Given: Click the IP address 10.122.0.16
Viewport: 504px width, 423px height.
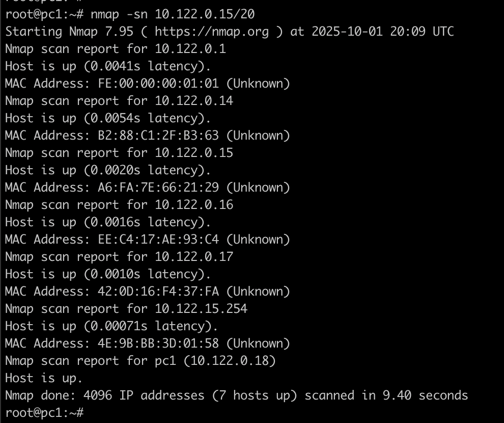Looking at the screenshot, I should 194,205.
